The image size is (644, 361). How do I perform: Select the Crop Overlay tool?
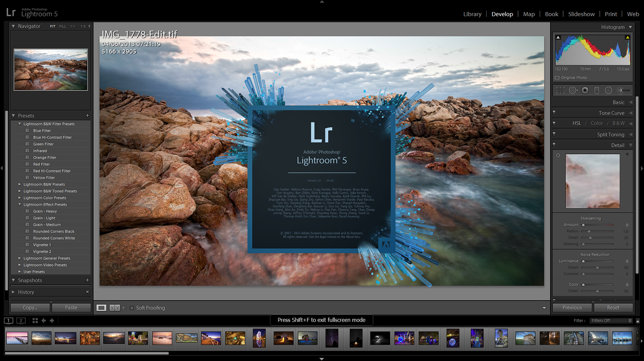[x=560, y=90]
